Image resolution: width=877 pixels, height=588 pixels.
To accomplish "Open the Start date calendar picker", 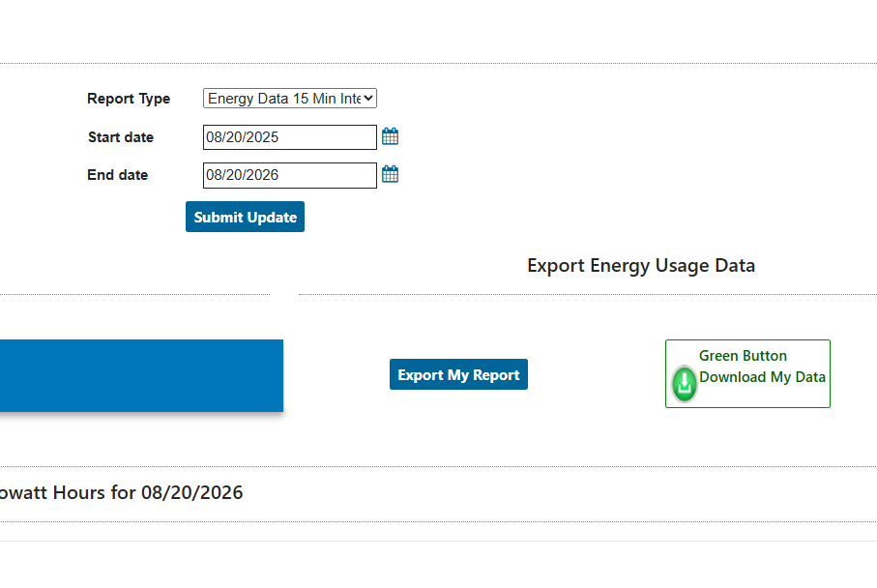I will tap(390, 136).
